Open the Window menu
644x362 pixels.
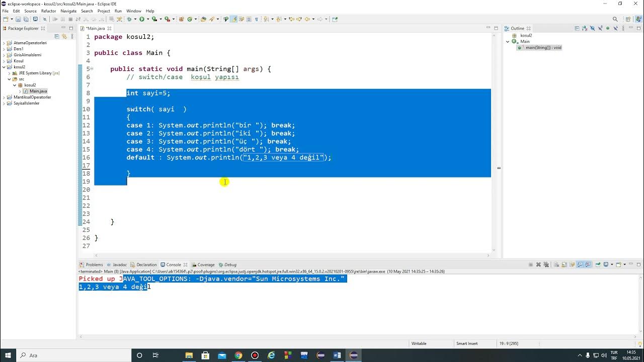[133, 11]
